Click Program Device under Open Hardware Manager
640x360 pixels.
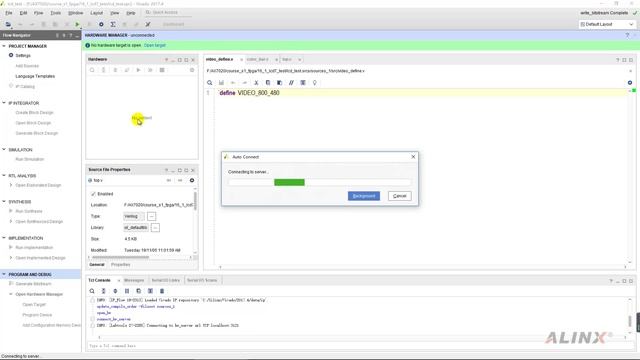pos(37,315)
